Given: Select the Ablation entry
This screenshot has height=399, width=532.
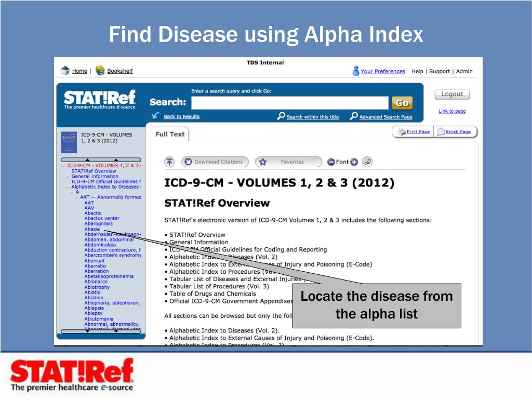Looking at the screenshot, I should (94, 298).
